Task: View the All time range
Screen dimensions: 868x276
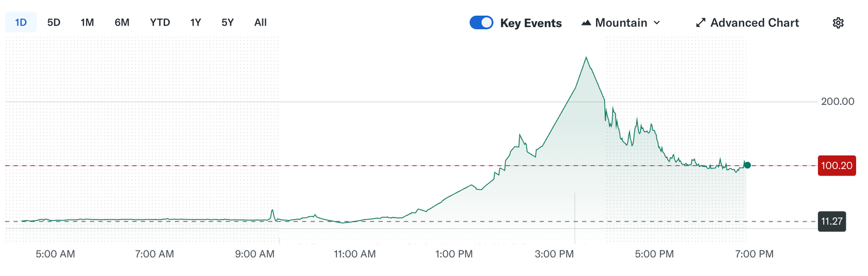Action: [260, 22]
